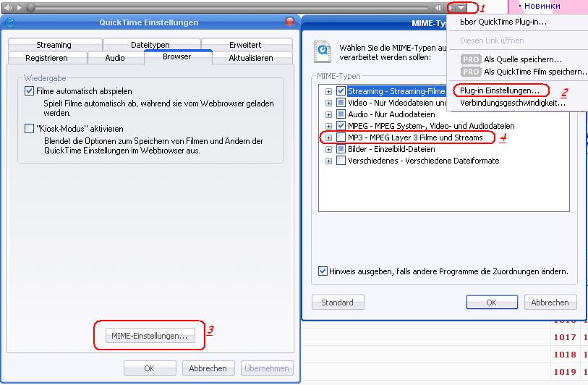Switch to the Dateitypen tab

click(150, 45)
